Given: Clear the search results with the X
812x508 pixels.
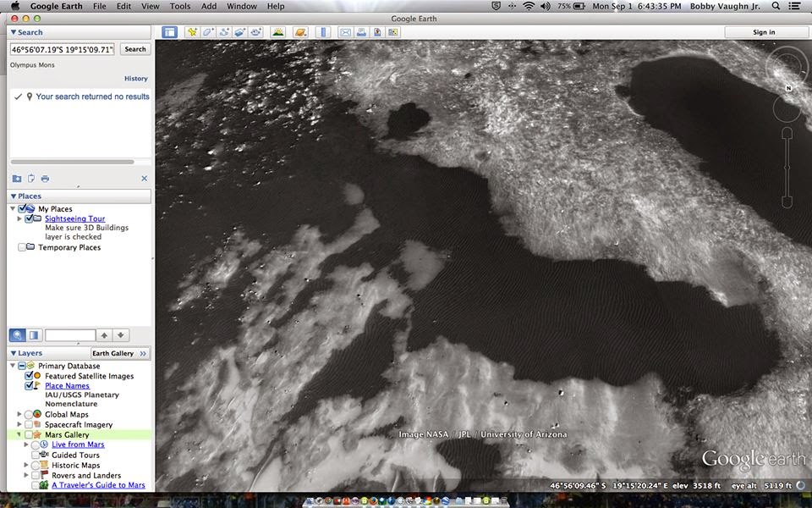Looking at the screenshot, I should [144, 179].
